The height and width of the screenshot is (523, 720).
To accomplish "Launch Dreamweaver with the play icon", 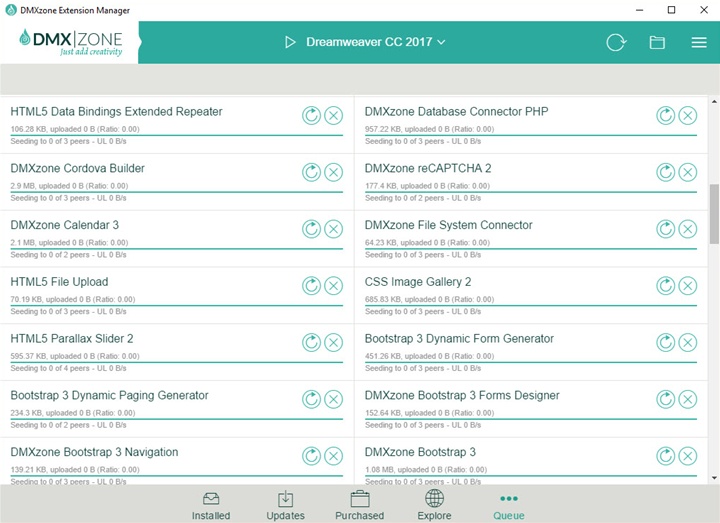I will click(x=290, y=42).
